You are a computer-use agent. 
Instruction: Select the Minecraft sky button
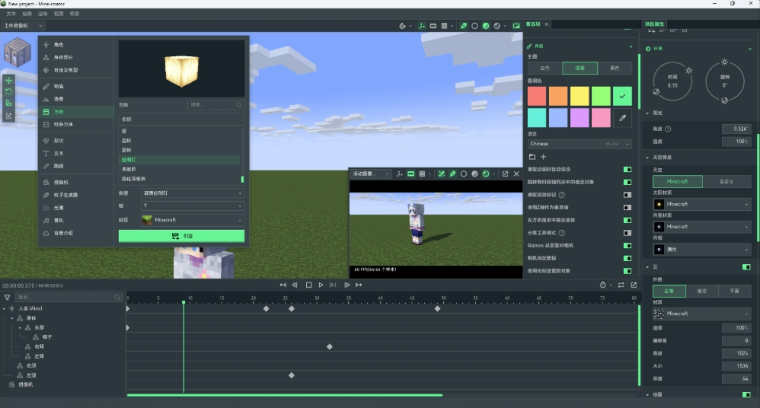(677, 181)
